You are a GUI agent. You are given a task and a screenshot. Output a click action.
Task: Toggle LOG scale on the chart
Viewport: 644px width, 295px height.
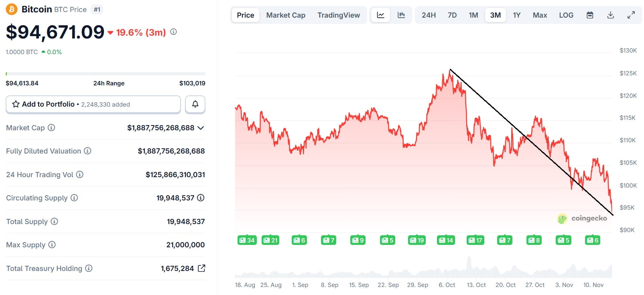pos(566,15)
